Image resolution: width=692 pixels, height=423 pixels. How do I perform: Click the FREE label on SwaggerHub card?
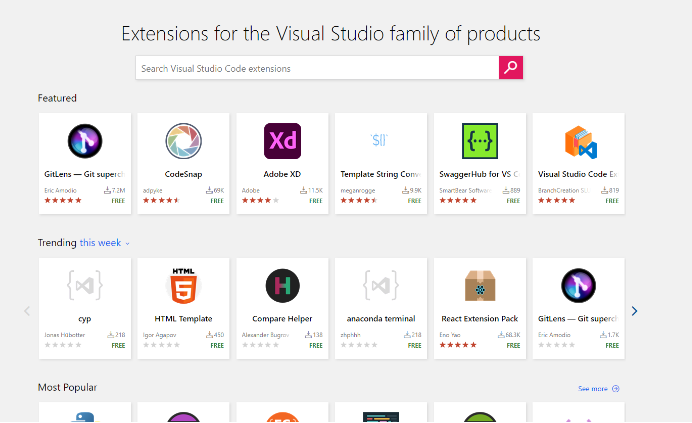[513, 201]
